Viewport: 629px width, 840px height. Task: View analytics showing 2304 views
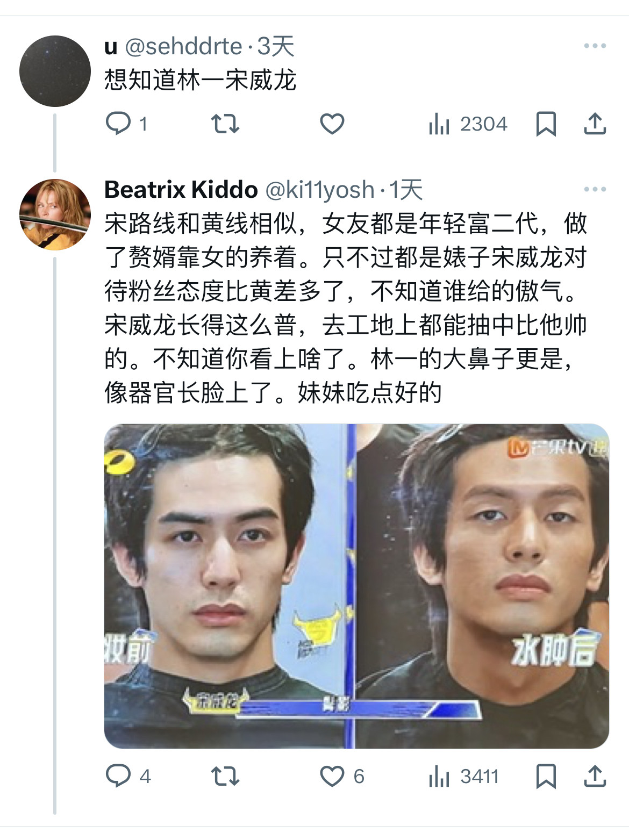pyautogui.click(x=468, y=124)
